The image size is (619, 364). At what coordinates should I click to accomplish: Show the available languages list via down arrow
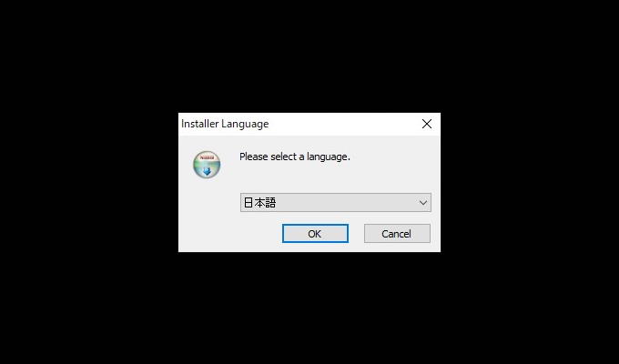coord(422,203)
